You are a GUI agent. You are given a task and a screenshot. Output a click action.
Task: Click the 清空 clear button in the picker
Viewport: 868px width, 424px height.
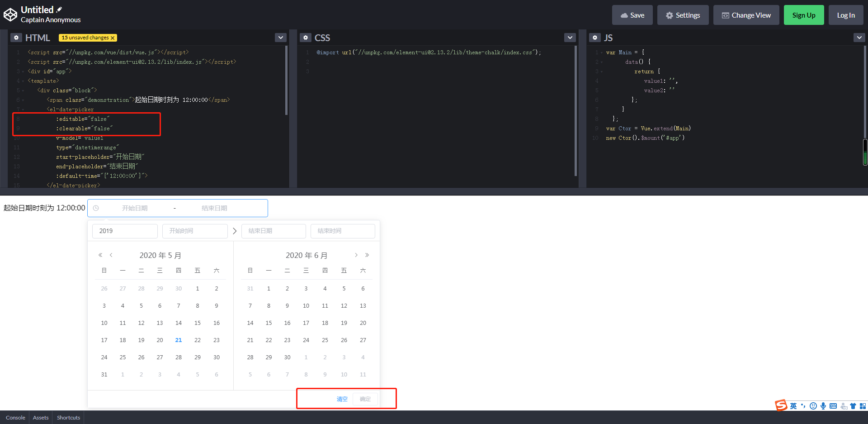pyautogui.click(x=341, y=399)
